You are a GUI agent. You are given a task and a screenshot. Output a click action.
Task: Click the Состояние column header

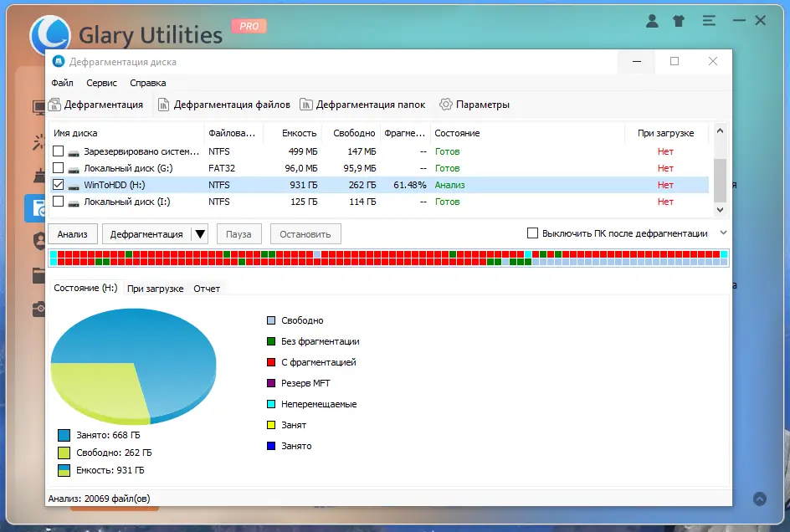click(527, 133)
